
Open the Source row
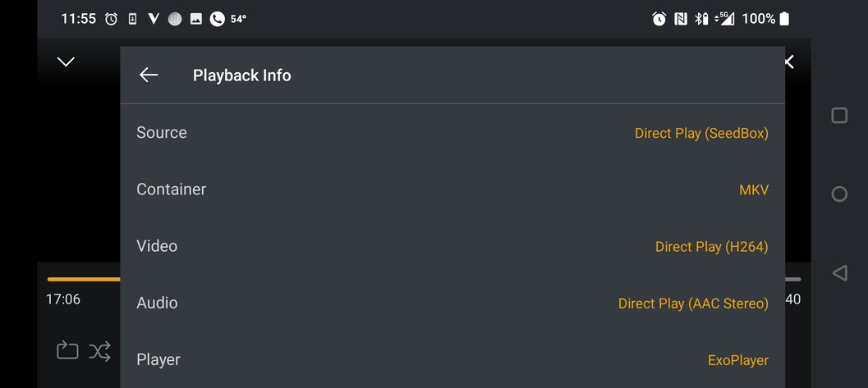tap(162, 133)
